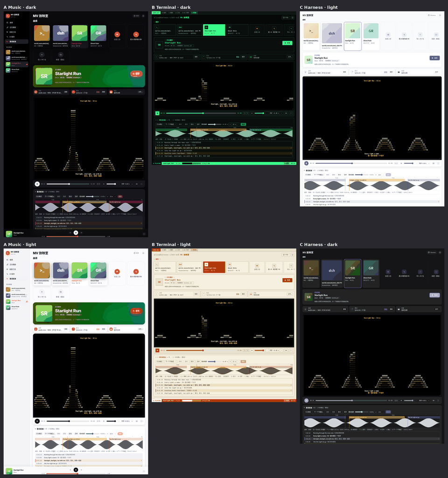Select highlighted Starlight Run card in B Terminal dark

pos(214,30)
